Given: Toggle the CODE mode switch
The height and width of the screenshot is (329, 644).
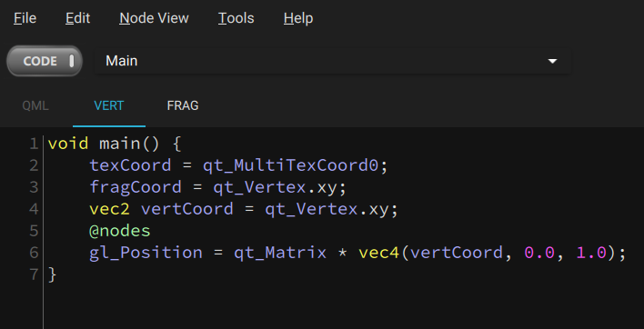Looking at the screenshot, I should [x=45, y=61].
